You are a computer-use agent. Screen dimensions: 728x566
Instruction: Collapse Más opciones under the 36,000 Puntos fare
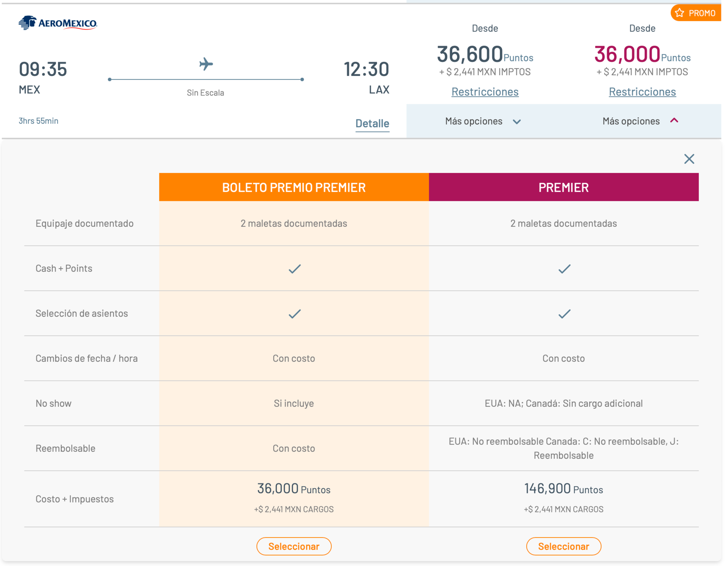tap(640, 121)
